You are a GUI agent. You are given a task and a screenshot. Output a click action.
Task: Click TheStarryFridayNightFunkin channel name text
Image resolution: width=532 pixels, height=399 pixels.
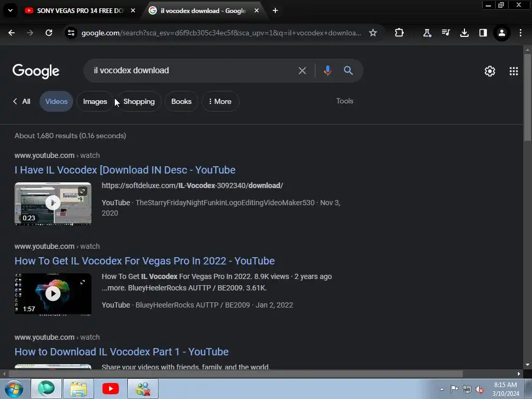(x=225, y=203)
